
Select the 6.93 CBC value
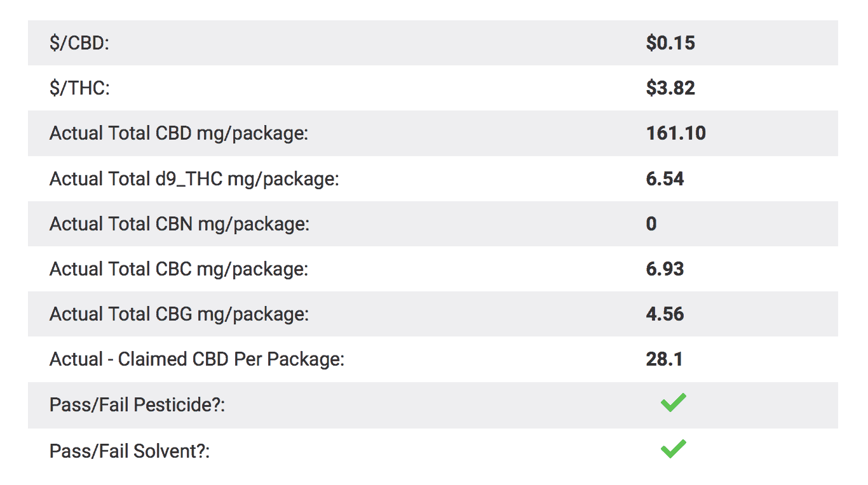(665, 269)
